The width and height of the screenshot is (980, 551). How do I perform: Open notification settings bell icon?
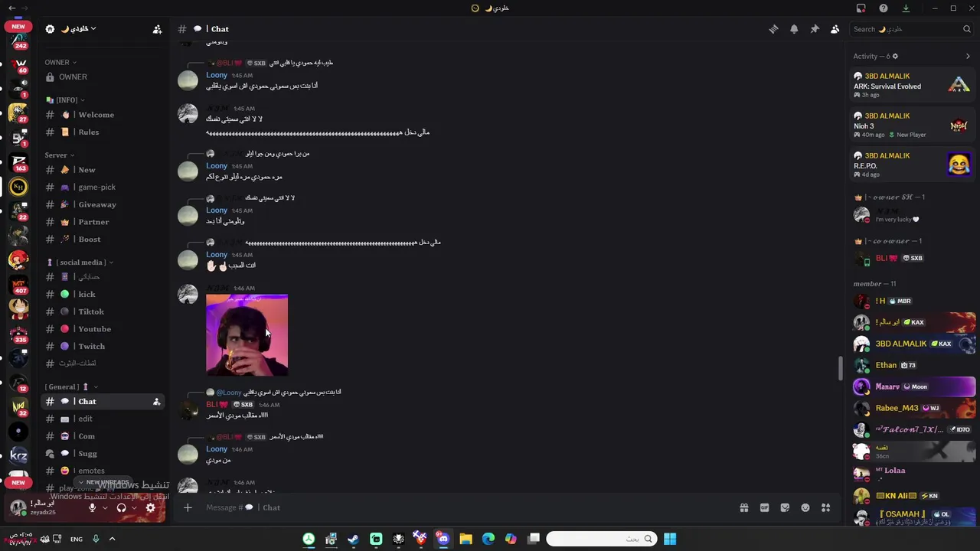794,29
